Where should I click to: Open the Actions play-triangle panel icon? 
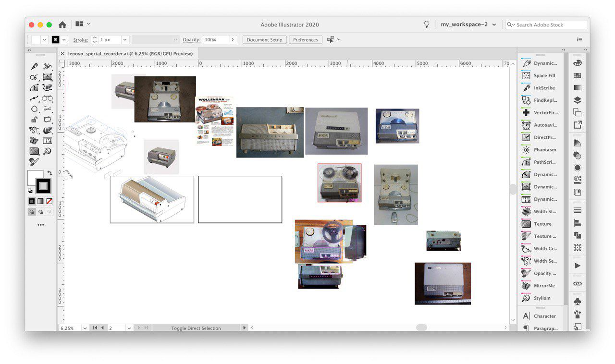tap(578, 266)
